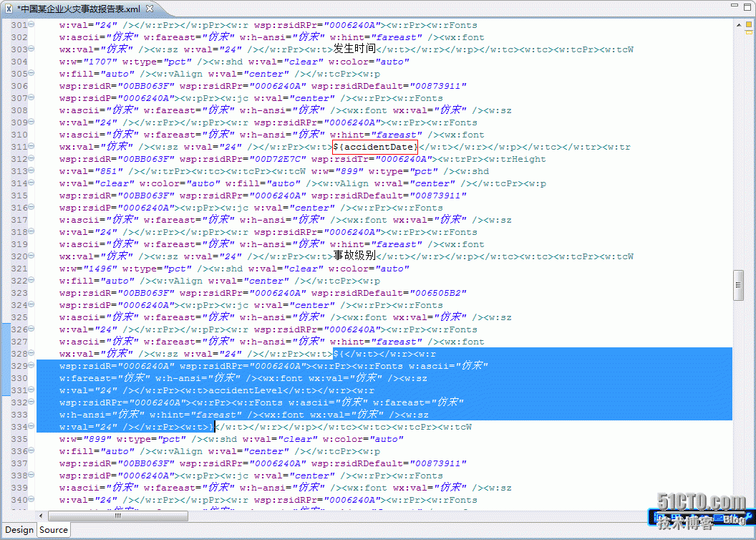Click the "00D72E7C" value on line 312
The width and height of the screenshot is (756, 540).
tap(278, 159)
